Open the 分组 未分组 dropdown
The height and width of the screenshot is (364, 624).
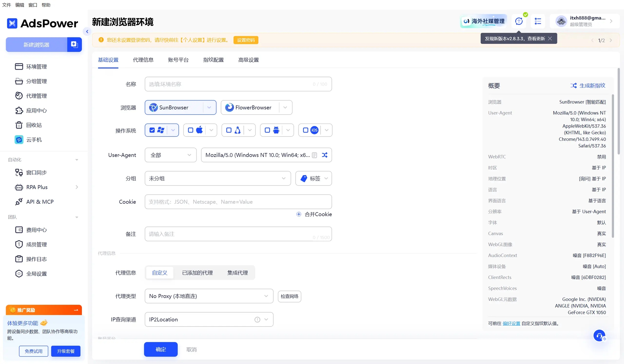217,178
